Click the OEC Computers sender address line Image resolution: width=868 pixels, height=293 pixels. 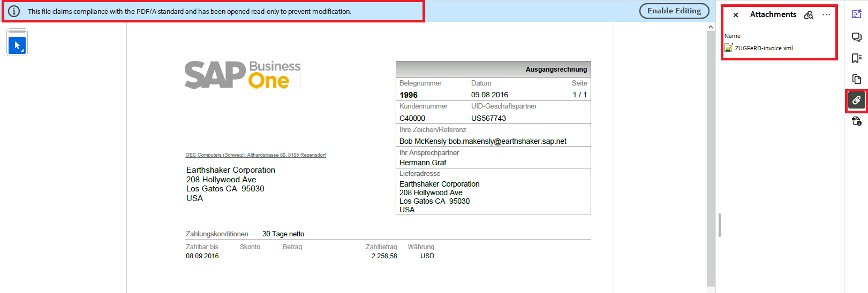pos(255,155)
